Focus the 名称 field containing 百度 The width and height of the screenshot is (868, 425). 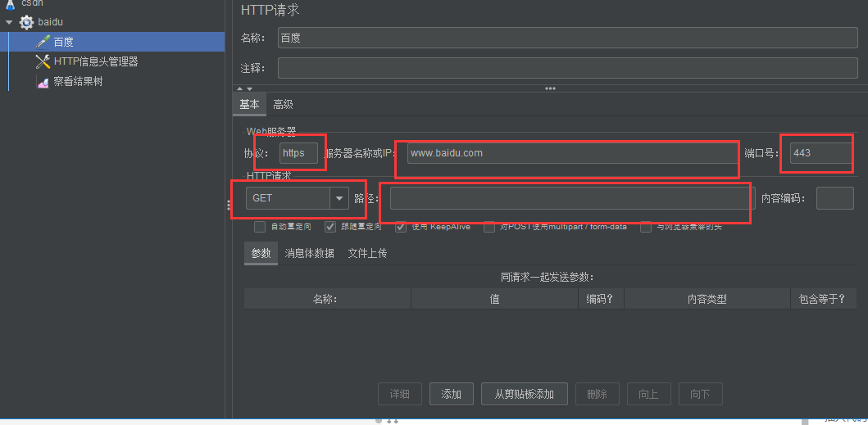[x=568, y=38]
